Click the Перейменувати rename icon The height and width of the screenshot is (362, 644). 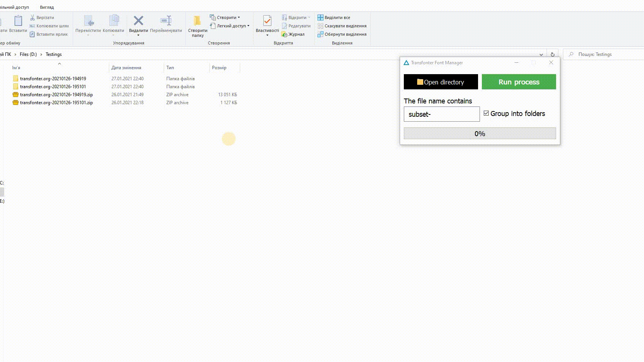click(166, 21)
